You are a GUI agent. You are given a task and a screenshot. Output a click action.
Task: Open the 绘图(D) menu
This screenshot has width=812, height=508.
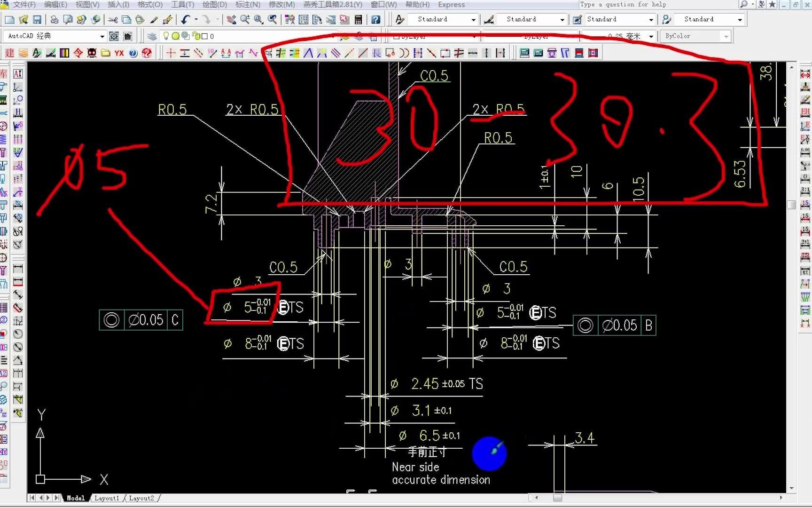(215, 4)
